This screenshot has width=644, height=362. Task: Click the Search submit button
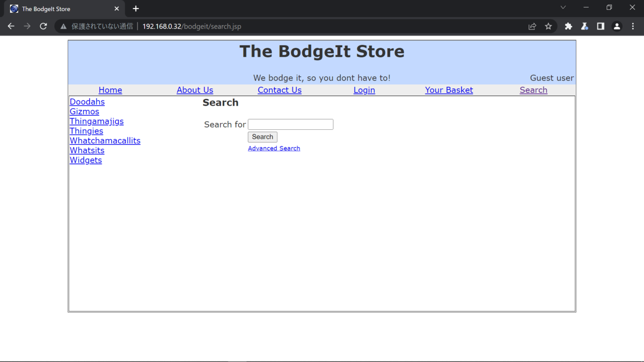pyautogui.click(x=262, y=137)
